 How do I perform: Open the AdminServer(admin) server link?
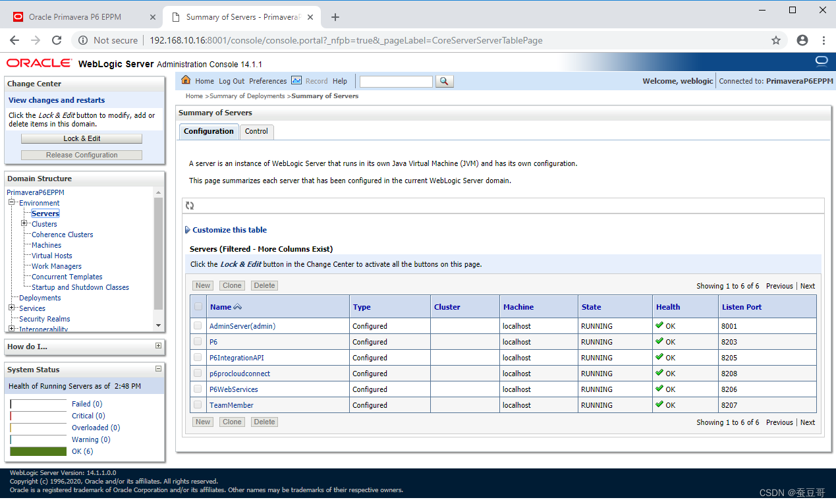coord(242,326)
